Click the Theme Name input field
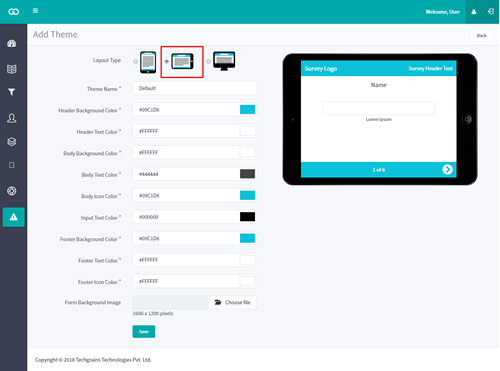The image size is (500, 371). pyautogui.click(x=195, y=88)
